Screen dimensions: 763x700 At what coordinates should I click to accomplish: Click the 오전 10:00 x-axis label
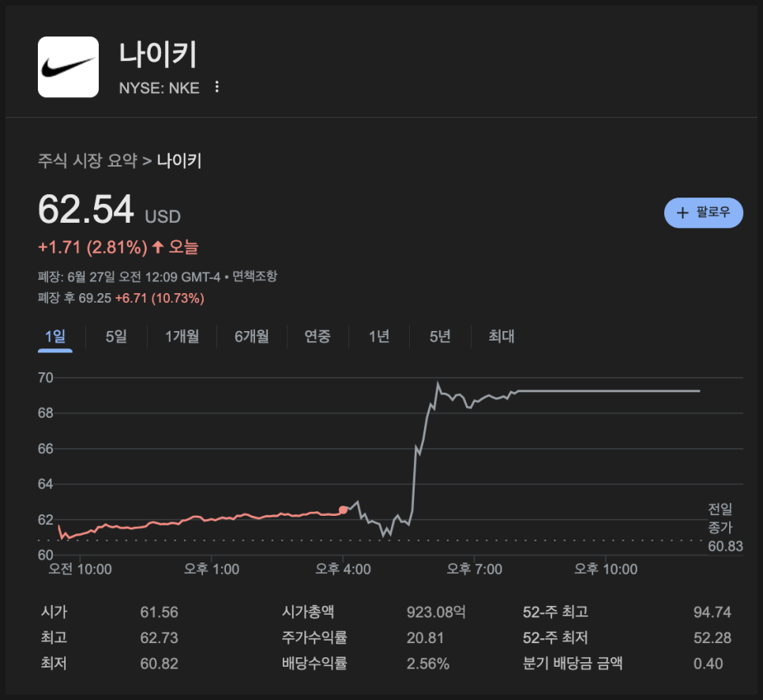coord(80,569)
